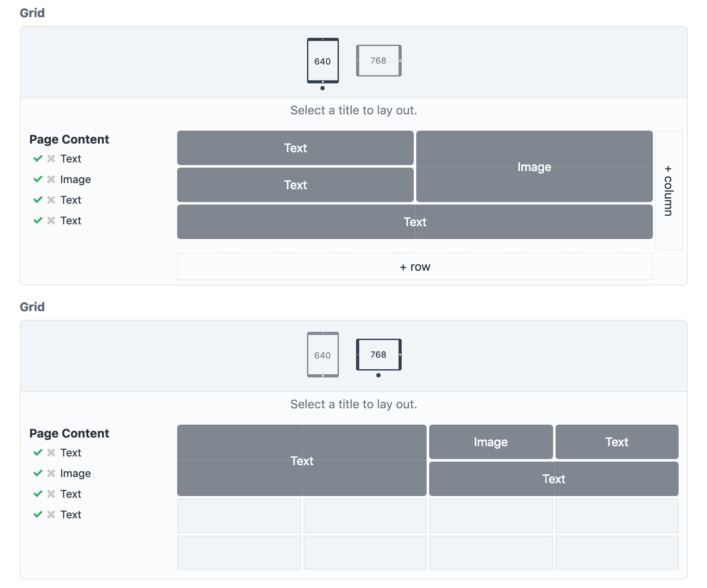
Task: Select the 640 tablet breakpoint in lower grid
Action: [x=323, y=355]
